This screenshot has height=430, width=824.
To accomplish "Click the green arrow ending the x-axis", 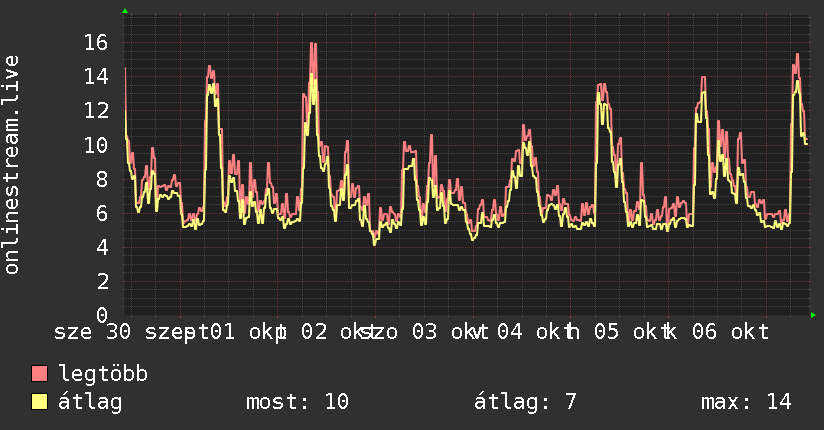I will pos(813,315).
